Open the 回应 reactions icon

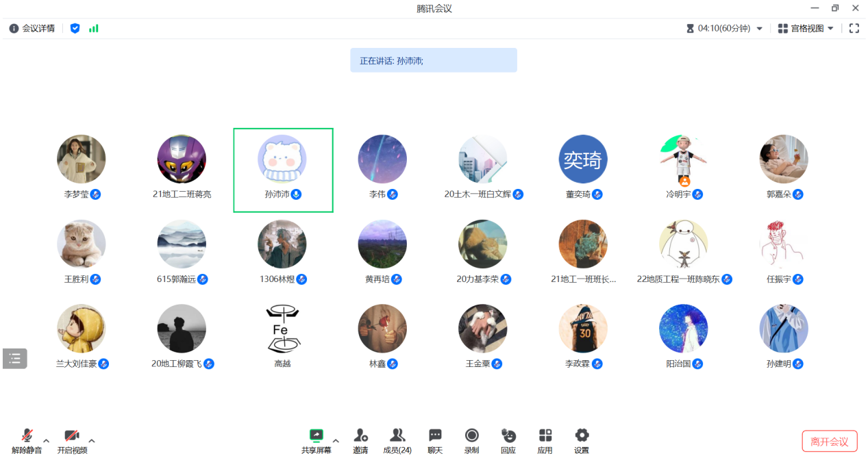(508, 435)
